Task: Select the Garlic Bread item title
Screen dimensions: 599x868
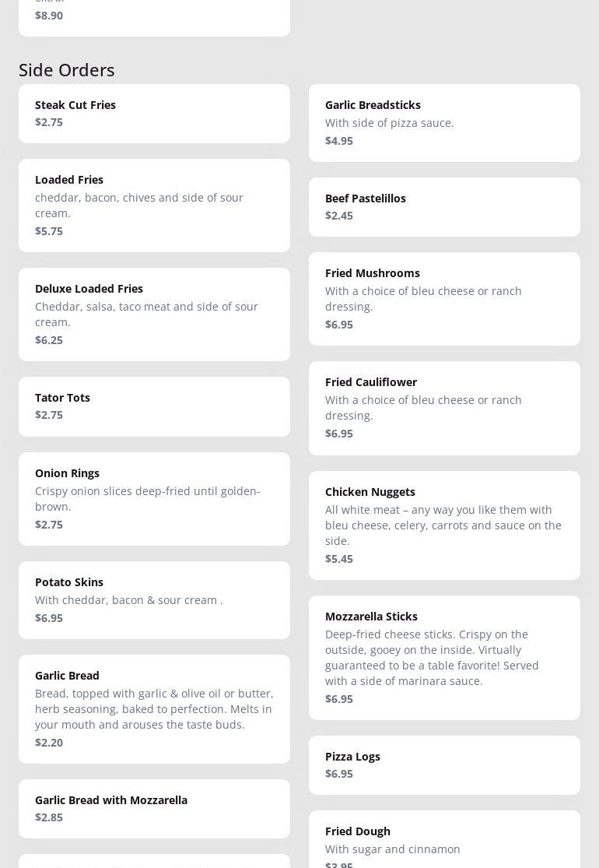Action: pos(67,676)
